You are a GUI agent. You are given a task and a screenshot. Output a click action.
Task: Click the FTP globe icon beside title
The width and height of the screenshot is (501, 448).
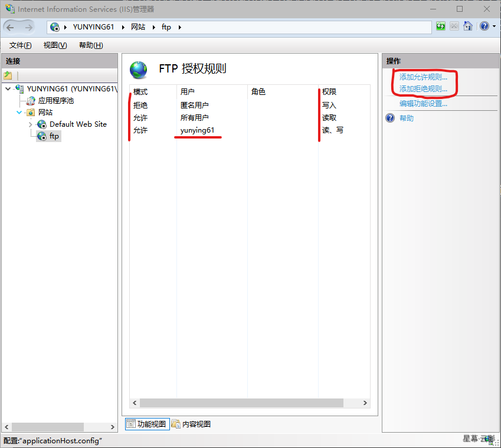click(139, 70)
